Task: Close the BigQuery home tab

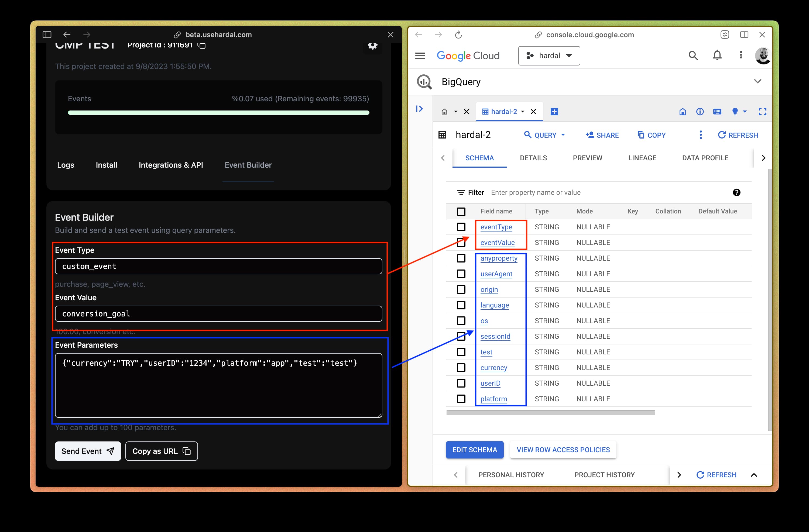Action: click(467, 112)
